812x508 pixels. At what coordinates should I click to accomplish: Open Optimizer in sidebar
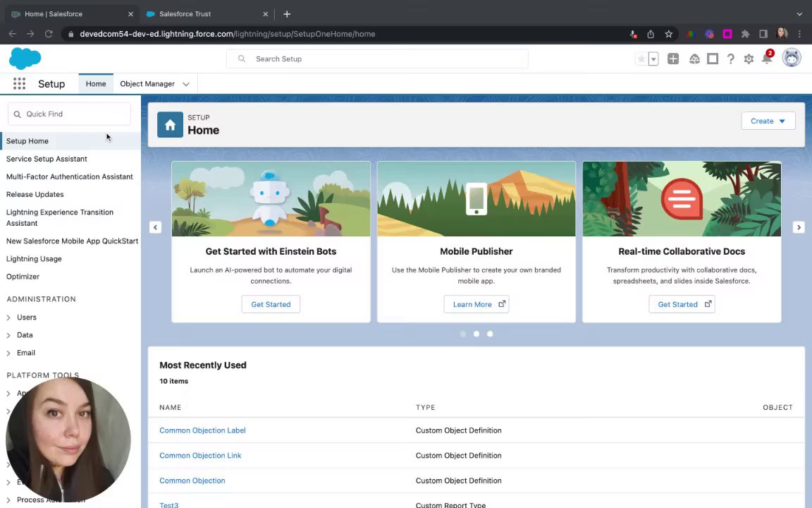point(23,277)
